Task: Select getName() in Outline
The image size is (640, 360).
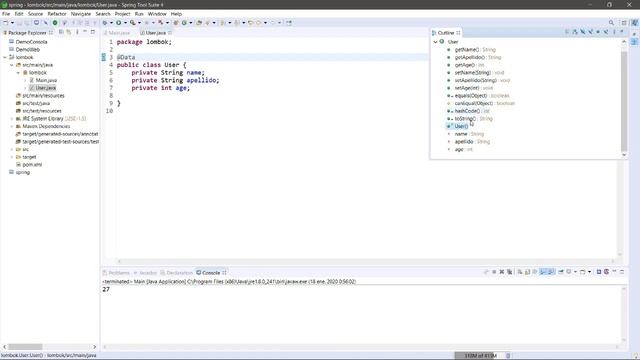Action: [467, 50]
